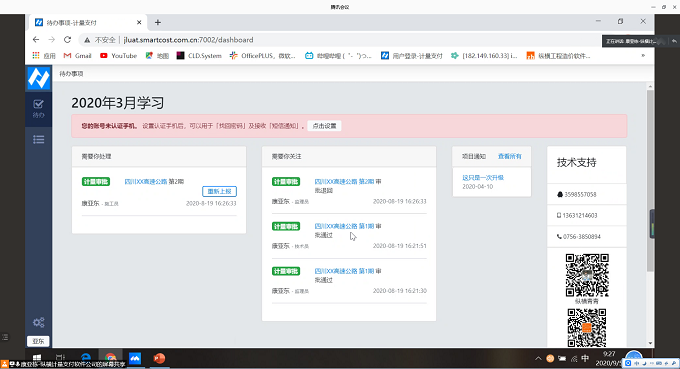Open 四川XX高速公路 第2期 审批退回 link

[x=344, y=182]
